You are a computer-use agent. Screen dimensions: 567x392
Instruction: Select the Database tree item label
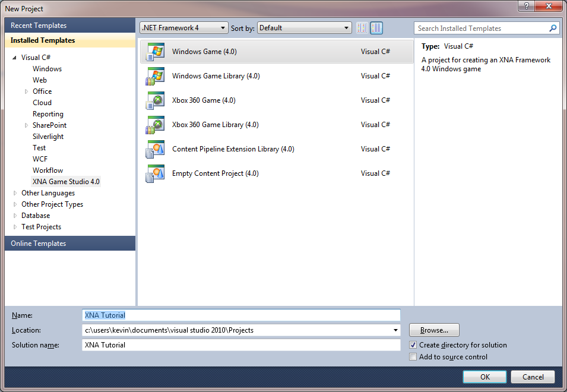click(x=36, y=216)
